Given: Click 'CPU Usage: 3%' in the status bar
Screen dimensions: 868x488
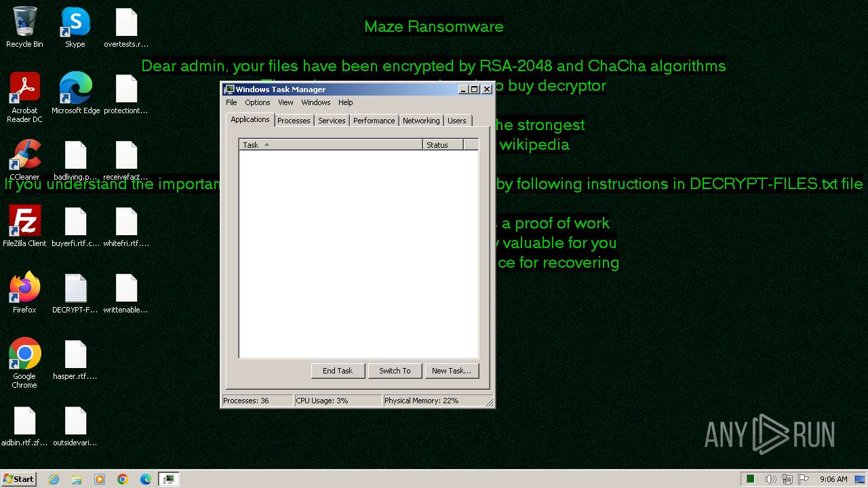Looking at the screenshot, I should click(338, 401).
